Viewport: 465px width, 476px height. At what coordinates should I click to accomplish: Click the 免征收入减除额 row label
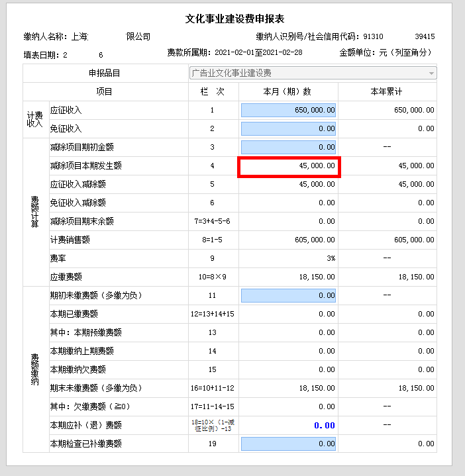tap(77, 203)
